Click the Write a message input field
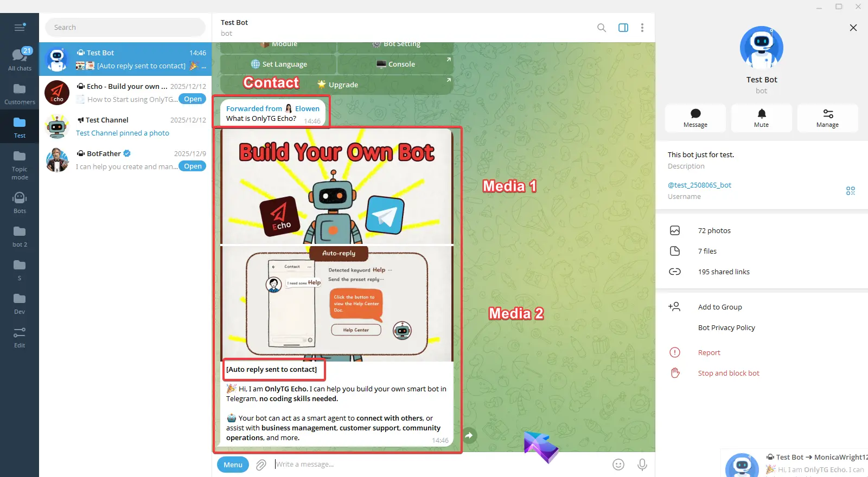868x477 pixels. point(434,465)
